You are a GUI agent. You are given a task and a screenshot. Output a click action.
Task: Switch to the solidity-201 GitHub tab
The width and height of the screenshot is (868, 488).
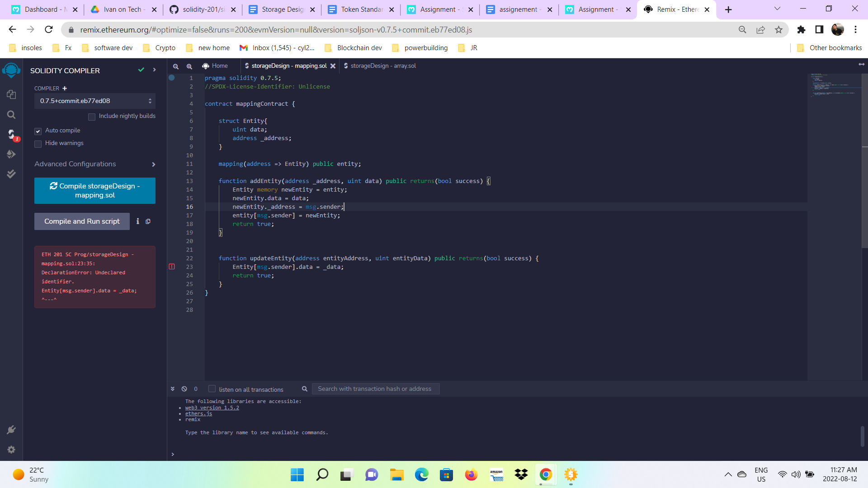tap(203, 9)
